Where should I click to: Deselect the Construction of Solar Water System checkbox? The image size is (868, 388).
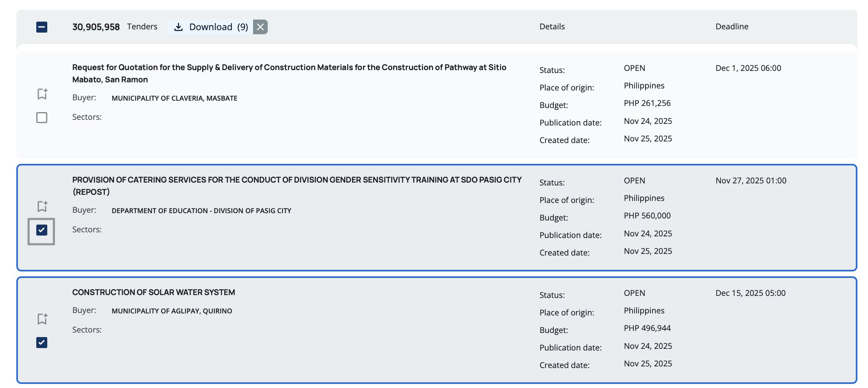click(42, 343)
